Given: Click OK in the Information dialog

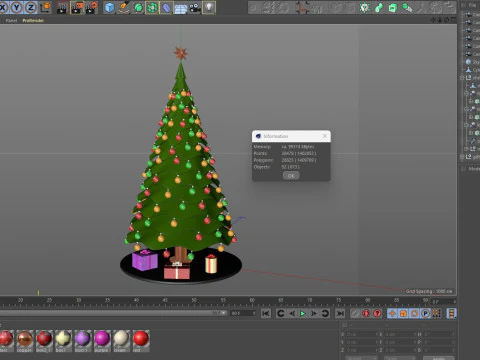Looking at the screenshot, I should point(291,176).
